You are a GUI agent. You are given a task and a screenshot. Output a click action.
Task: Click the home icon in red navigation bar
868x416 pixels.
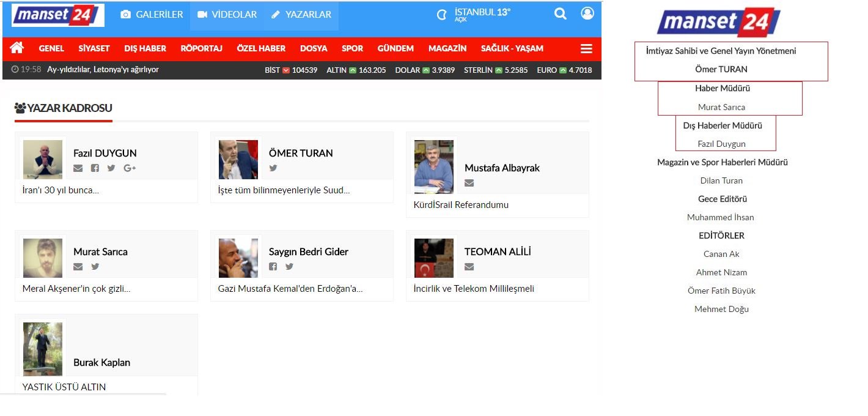click(x=17, y=48)
